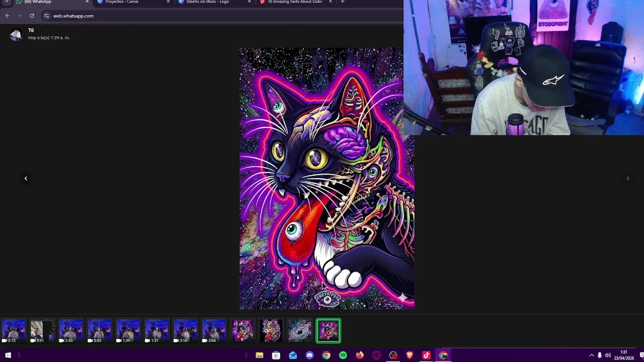Open the 2:43 video thumbnail

click(70, 331)
